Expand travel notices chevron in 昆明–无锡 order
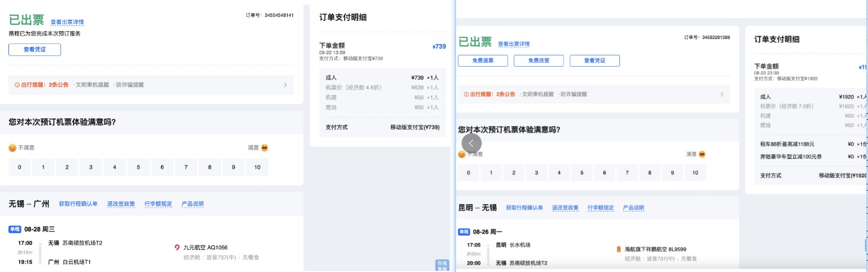Screen dimensions: 868x272 [x=722, y=94]
